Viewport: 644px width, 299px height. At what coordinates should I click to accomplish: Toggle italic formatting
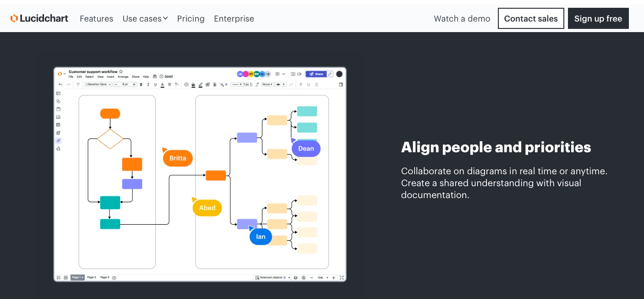(148, 84)
